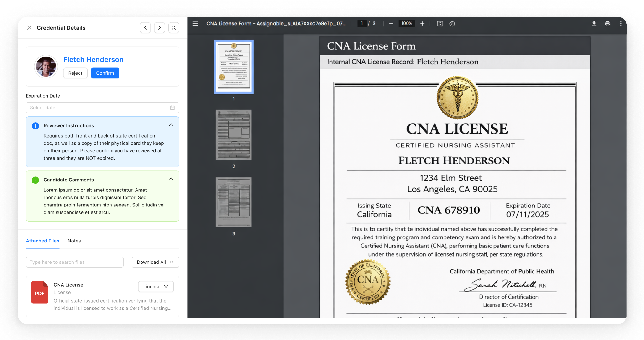This screenshot has width=644, height=340.
Task: Click the Candidate Comments chat icon
Action: tap(36, 180)
